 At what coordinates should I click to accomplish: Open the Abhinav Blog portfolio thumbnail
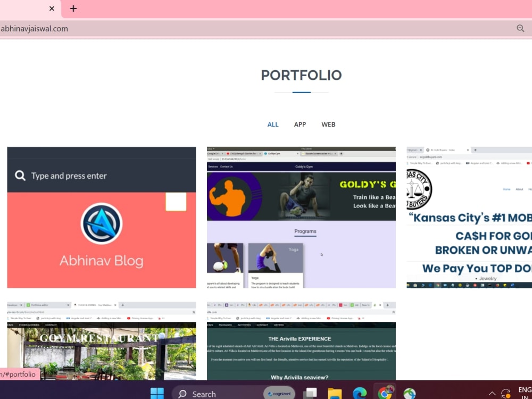click(x=102, y=218)
